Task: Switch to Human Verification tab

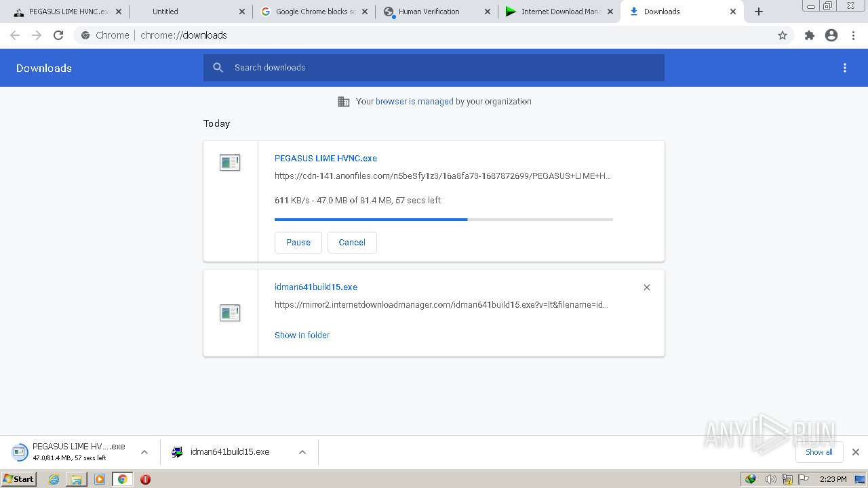Action: (x=429, y=12)
